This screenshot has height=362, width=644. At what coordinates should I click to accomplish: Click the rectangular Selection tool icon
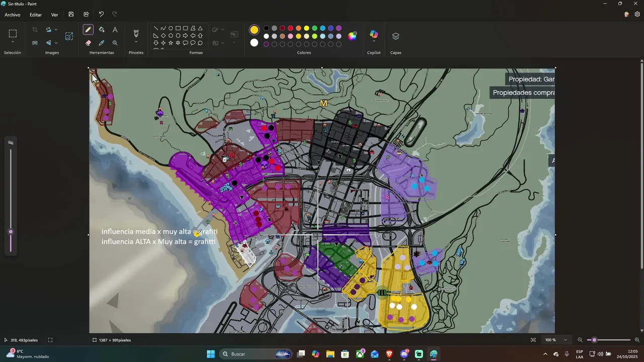click(13, 34)
